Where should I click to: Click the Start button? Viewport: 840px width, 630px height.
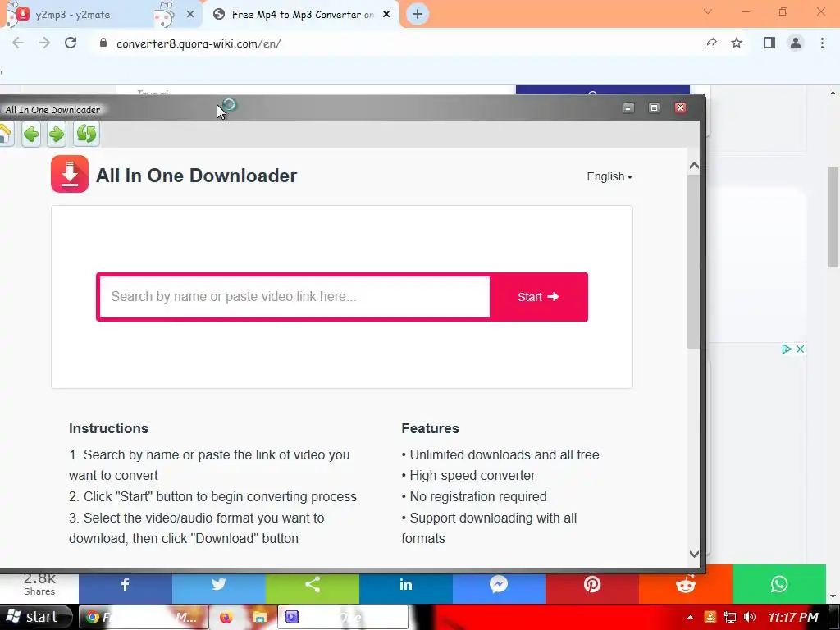tap(538, 297)
